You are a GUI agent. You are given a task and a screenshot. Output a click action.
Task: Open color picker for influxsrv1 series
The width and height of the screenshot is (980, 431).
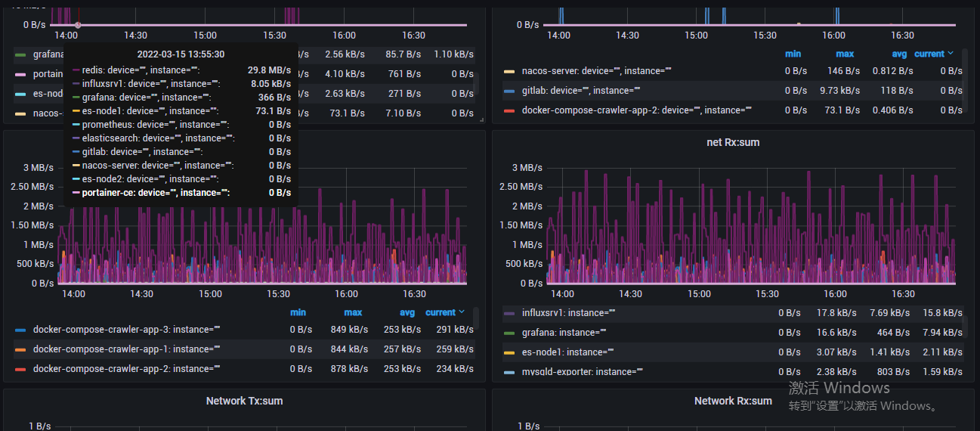tap(509, 313)
